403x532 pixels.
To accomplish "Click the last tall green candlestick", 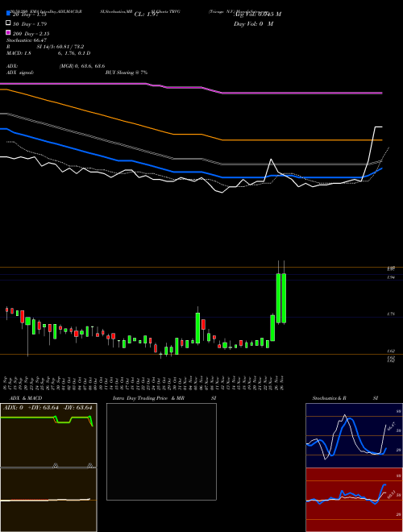I will click(x=284, y=298).
